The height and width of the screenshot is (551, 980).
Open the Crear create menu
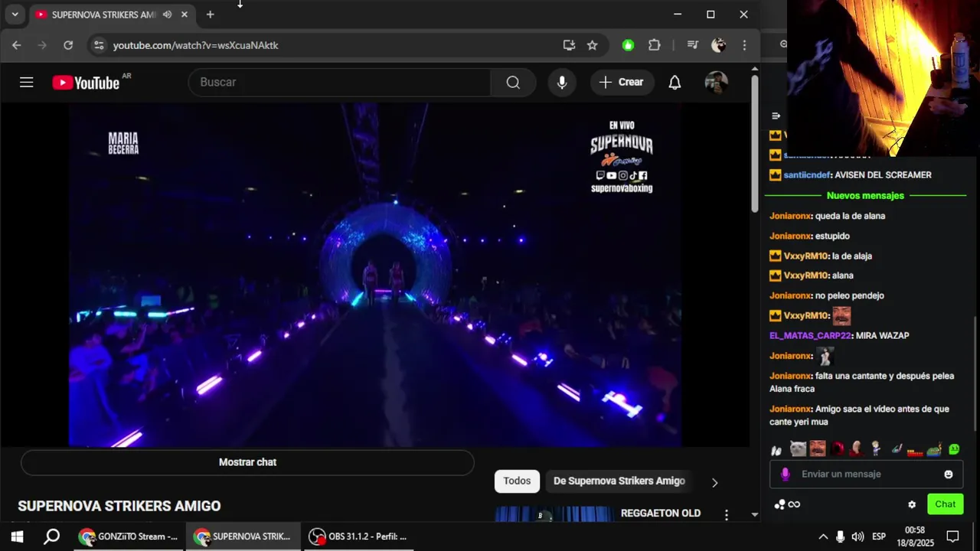click(622, 82)
